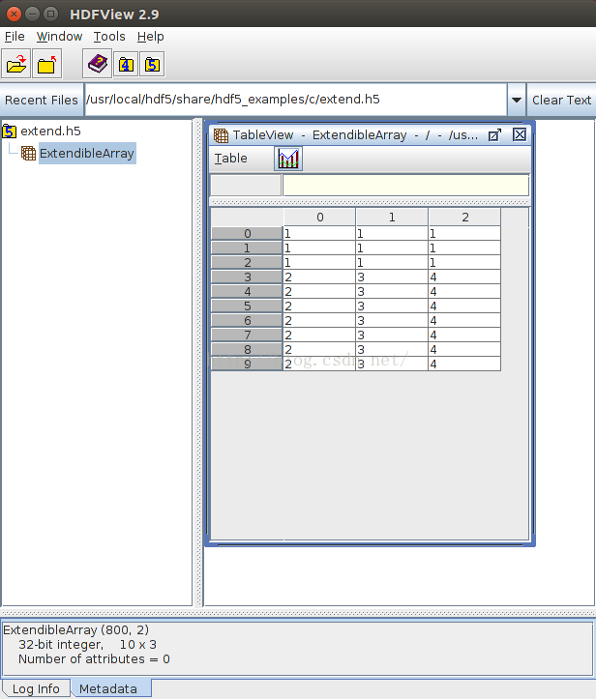Click the TableView title bar grid icon

pyautogui.click(x=221, y=135)
